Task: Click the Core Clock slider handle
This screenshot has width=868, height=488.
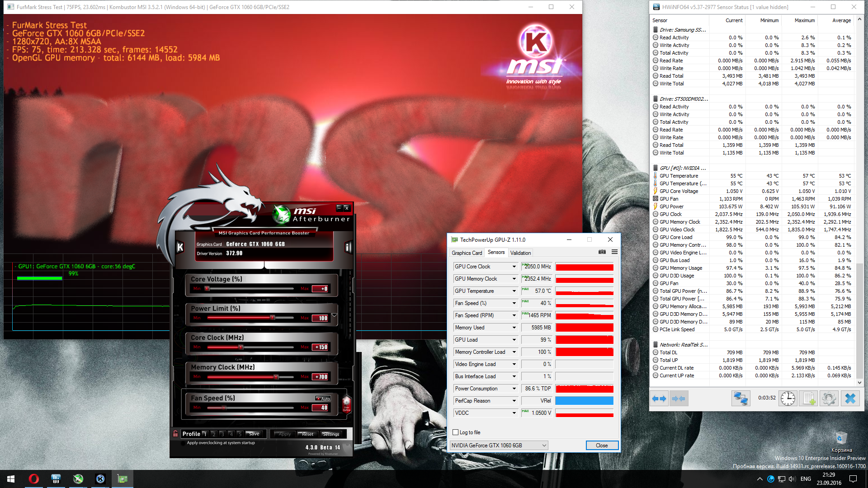Action: click(x=241, y=347)
